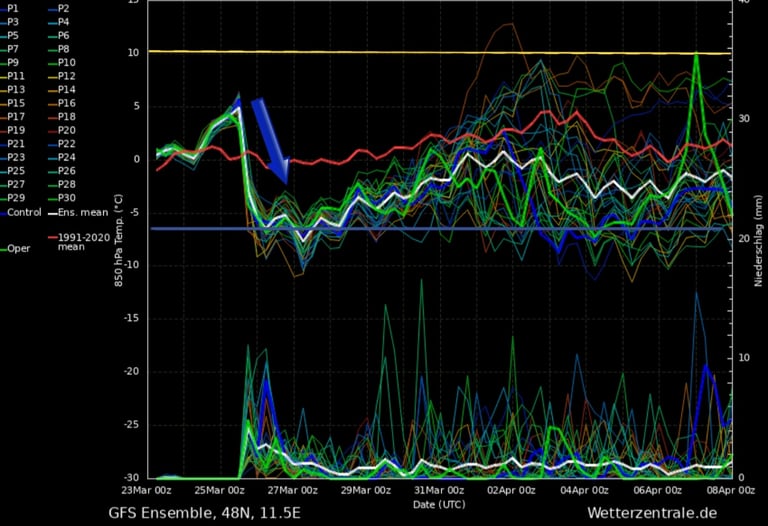This screenshot has width=768, height=526.
Task: Click on P21 in legend
Action: [16, 144]
